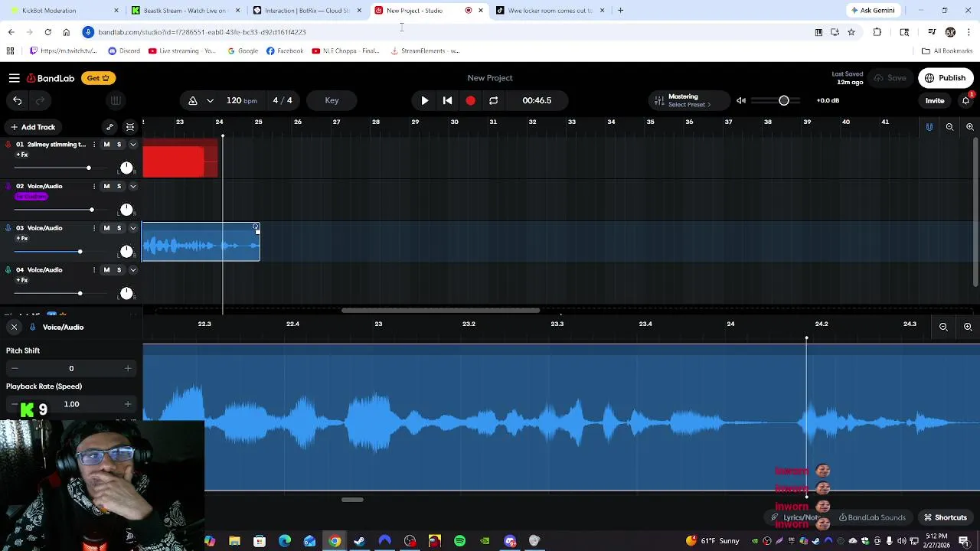Viewport: 980px width, 551px height.
Task: Change the 4 / 4 time signature
Action: [283, 100]
